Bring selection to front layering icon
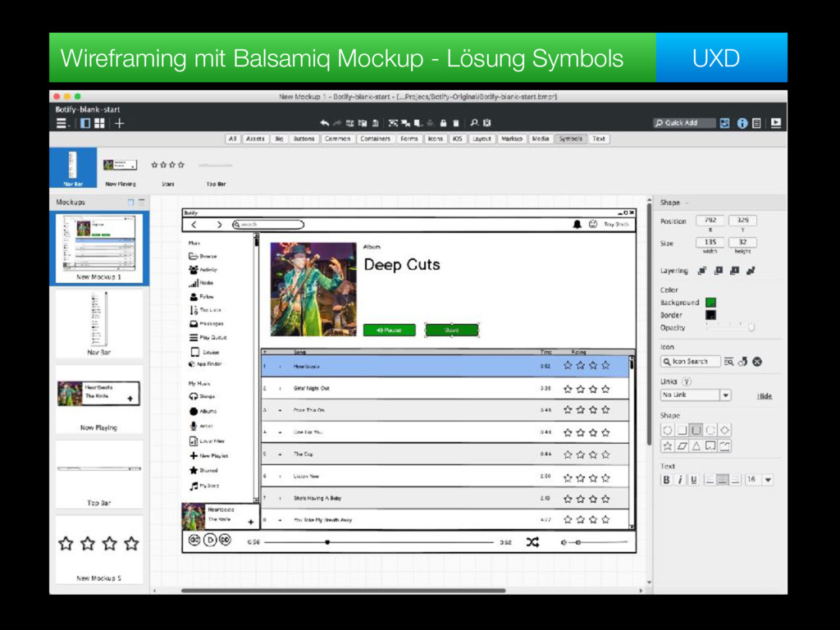 [x=702, y=271]
